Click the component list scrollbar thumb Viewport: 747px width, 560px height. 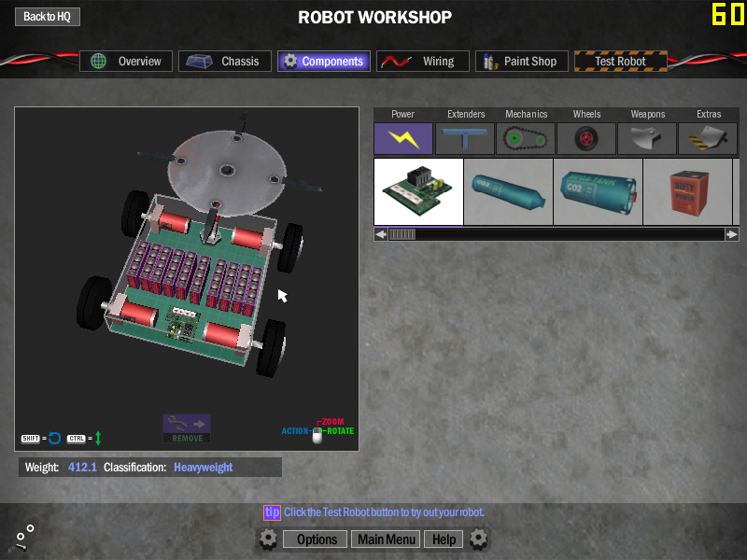402,234
